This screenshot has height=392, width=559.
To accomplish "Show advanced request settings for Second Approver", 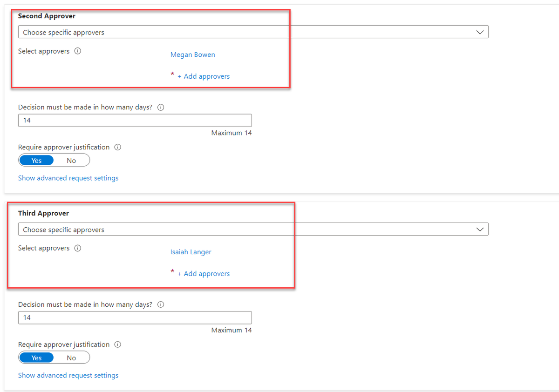I will pyautogui.click(x=68, y=178).
